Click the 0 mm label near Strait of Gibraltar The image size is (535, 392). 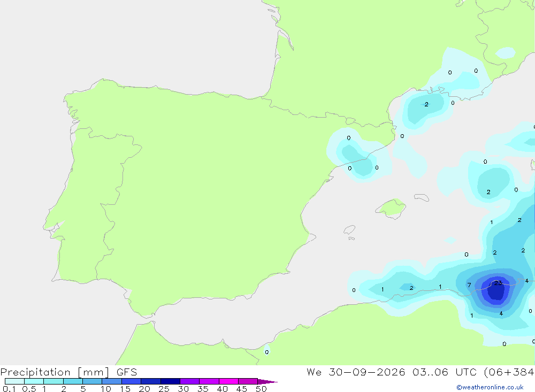point(267,352)
